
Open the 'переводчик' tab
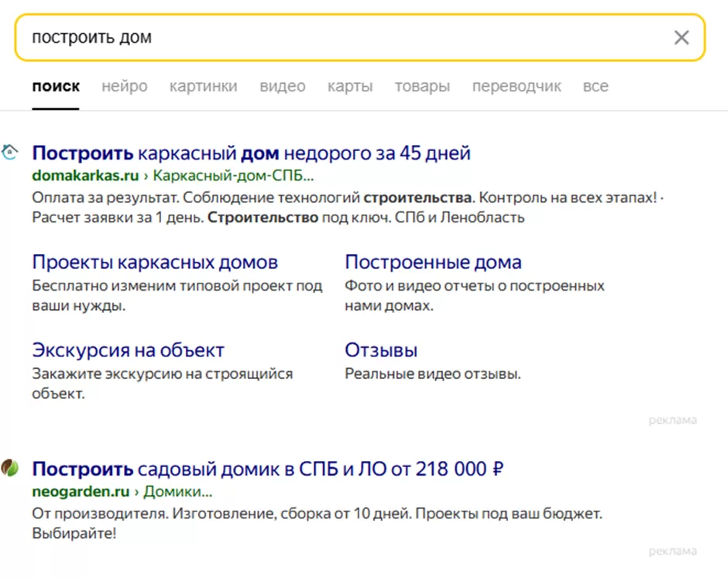pyautogui.click(x=517, y=86)
